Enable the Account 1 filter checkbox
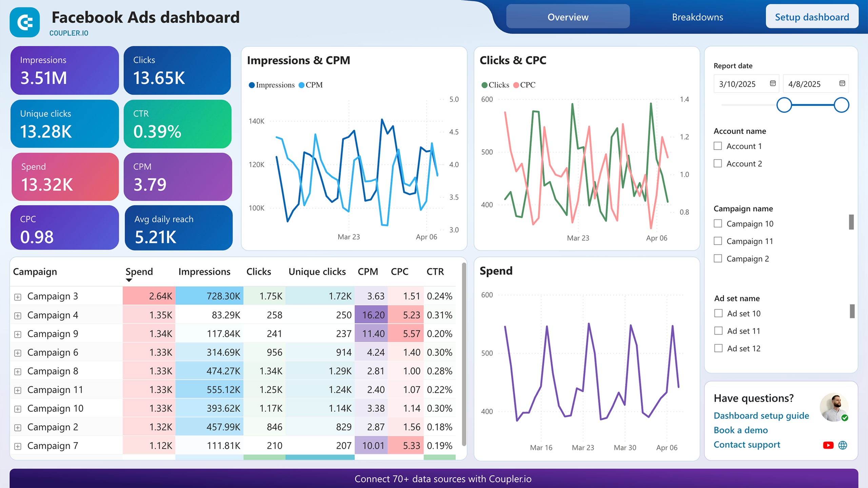 click(x=718, y=146)
